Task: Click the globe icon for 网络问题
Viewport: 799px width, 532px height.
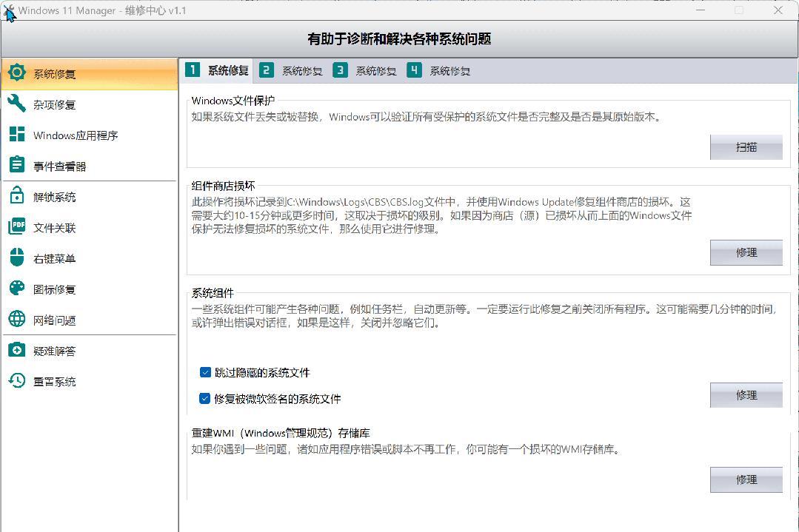Action: 17,319
